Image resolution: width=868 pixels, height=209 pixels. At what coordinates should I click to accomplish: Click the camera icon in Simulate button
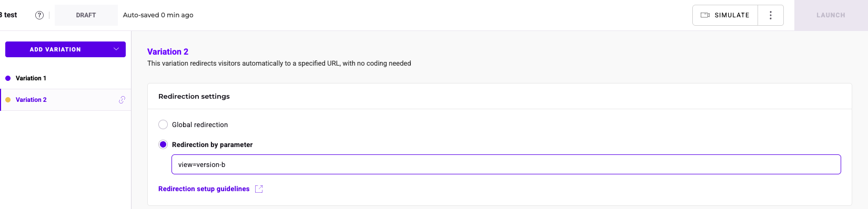click(705, 15)
